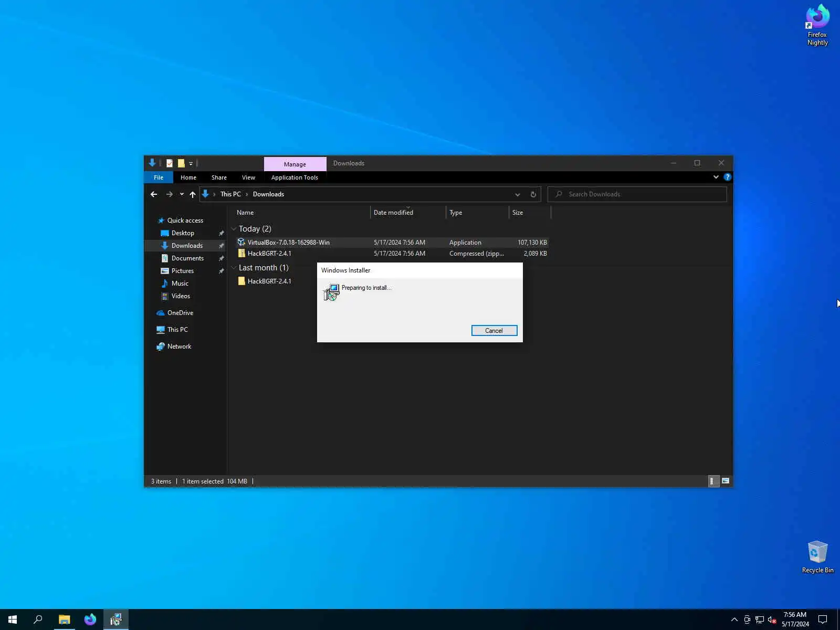This screenshot has height=630, width=840.
Task: Switch to the Share ribbon tab
Action: pos(219,177)
